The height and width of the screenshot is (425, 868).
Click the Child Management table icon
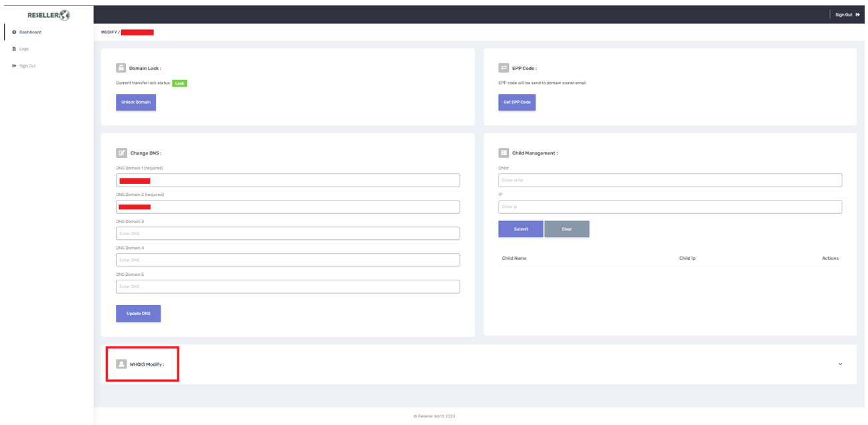click(x=504, y=153)
